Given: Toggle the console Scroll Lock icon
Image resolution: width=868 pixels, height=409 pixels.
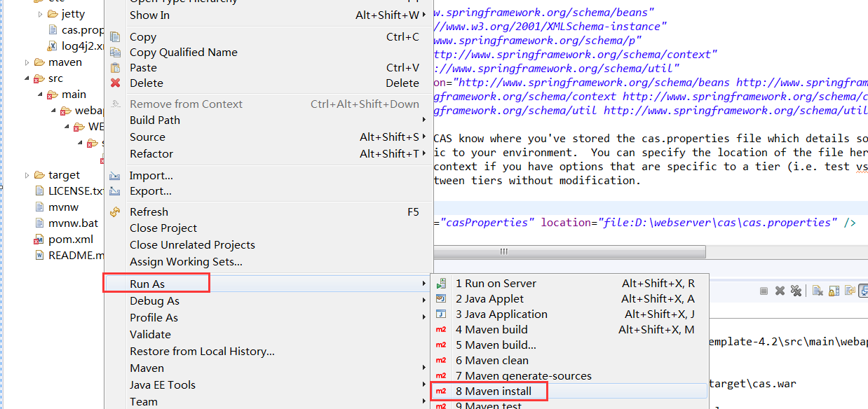Looking at the screenshot, I should [834, 291].
